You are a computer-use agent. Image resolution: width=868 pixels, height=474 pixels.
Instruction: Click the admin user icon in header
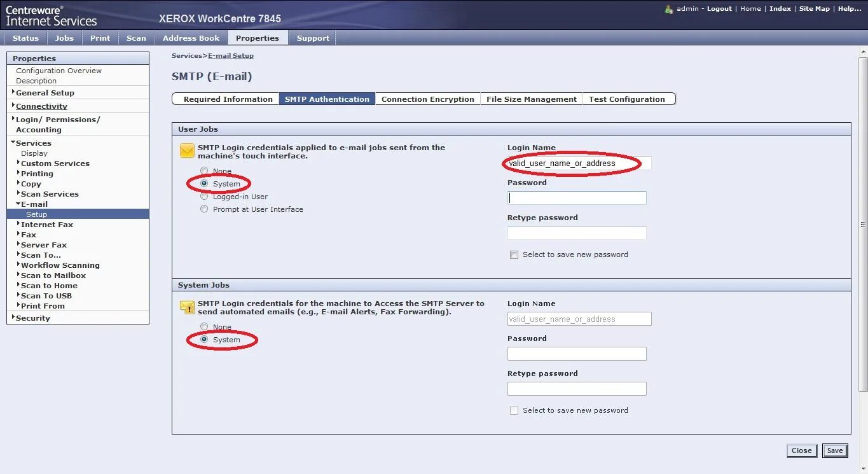(x=669, y=9)
